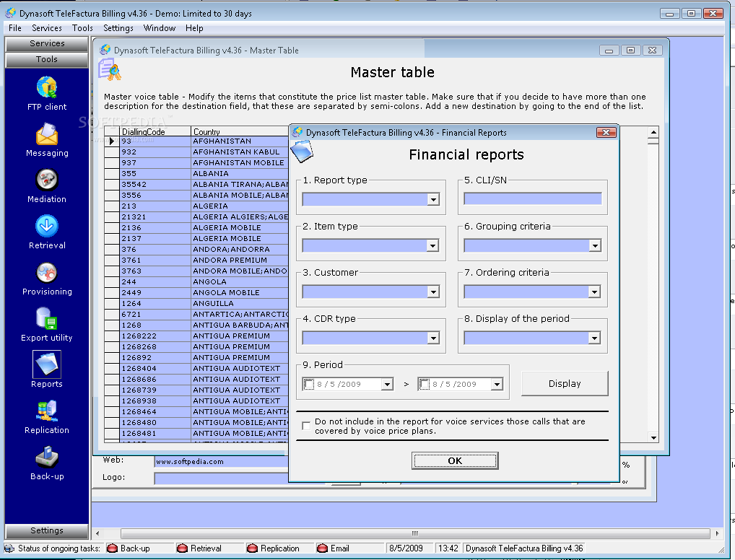The width and height of the screenshot is (735, 560).
Task: Switch to the Settings sidebar panel
Action: pos(47,530)
